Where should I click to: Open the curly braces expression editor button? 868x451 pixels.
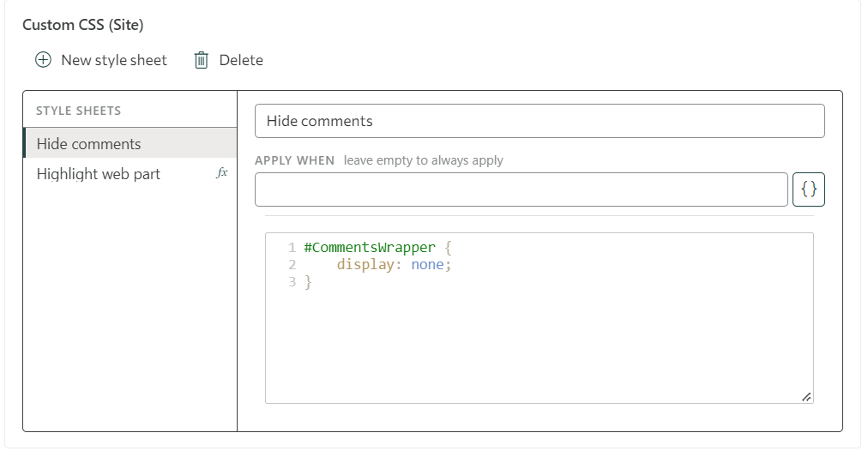click(x=808, y=189)
